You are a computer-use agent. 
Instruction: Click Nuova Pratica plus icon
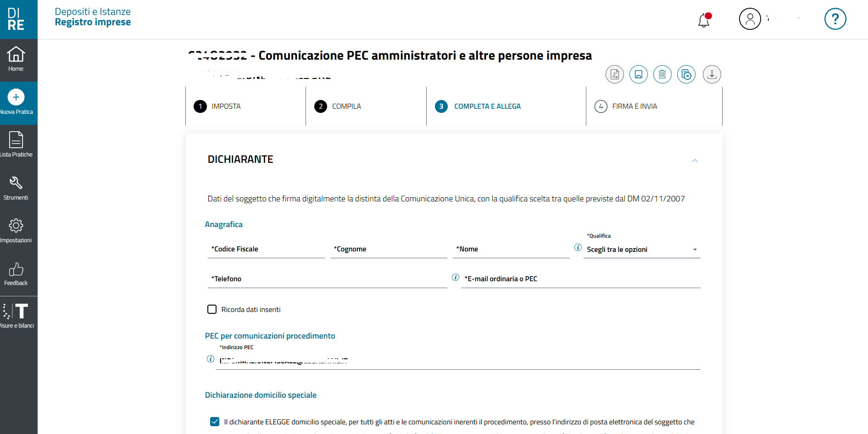[16, 97]
